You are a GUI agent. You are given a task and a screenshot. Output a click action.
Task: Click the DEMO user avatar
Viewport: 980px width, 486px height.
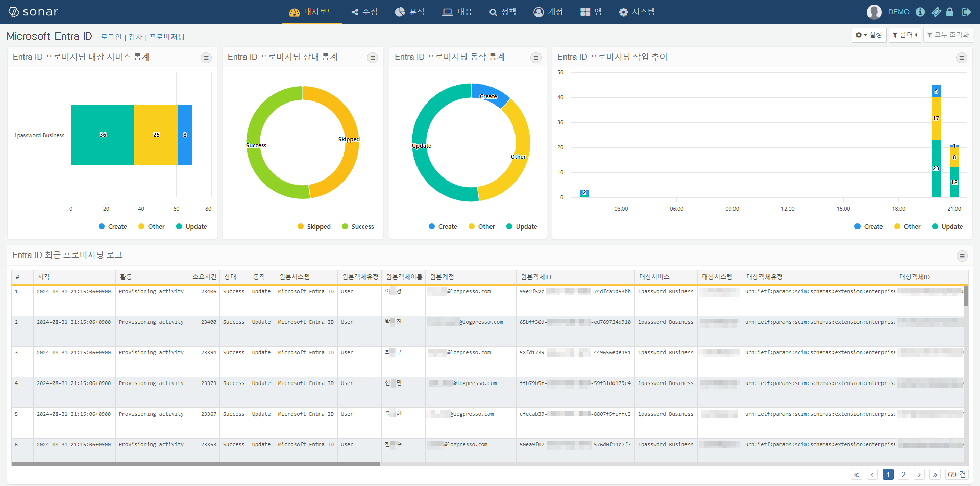pos(874,12)
